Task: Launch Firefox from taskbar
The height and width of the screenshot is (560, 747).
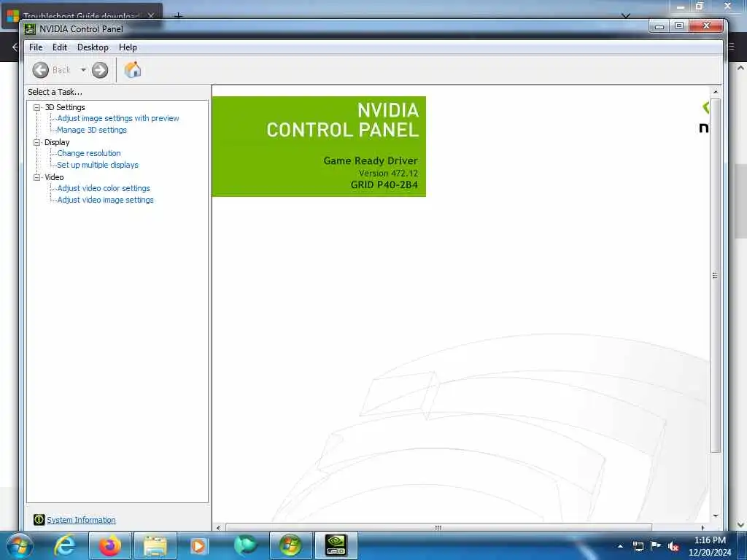Action: click(110, 545)
